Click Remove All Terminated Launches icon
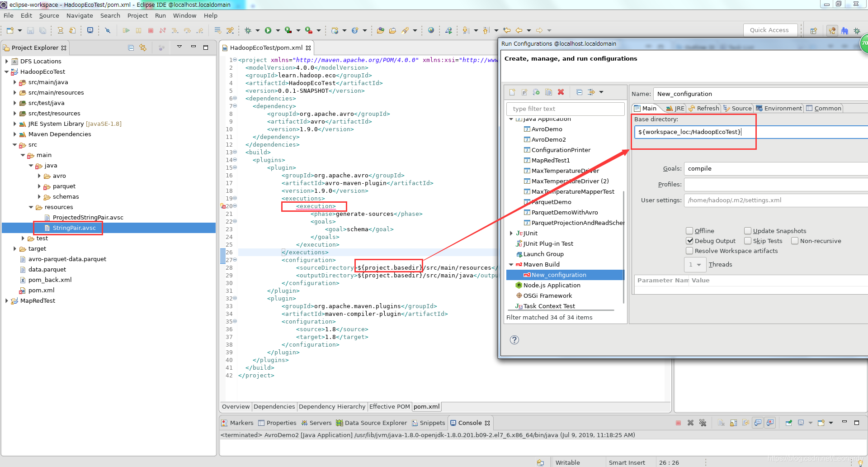Image resolution: width=868 pixels, height=467 pixels. [703, 423]
